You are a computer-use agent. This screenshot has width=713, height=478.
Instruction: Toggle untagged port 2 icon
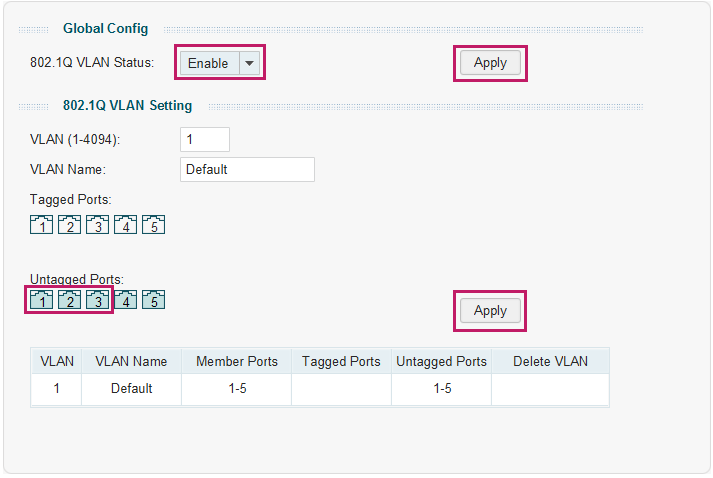pos(70,300)
